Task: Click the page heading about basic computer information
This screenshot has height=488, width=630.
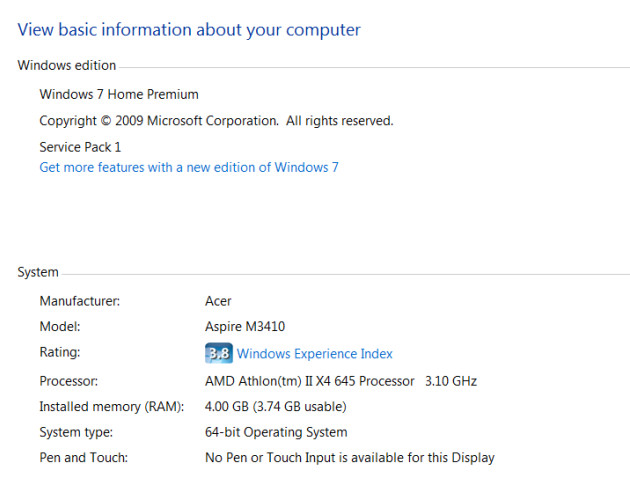Action: (x=189, y=30)
